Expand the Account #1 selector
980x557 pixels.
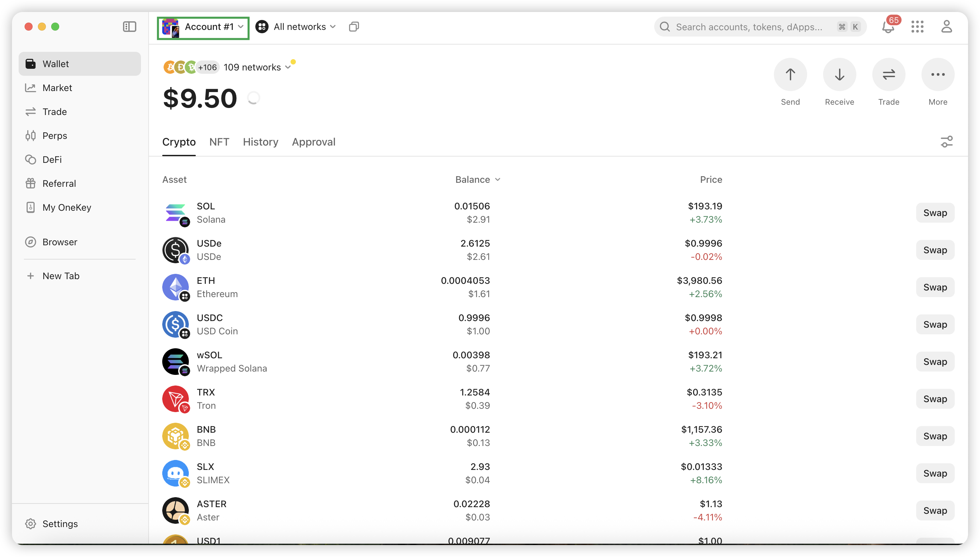203,27
